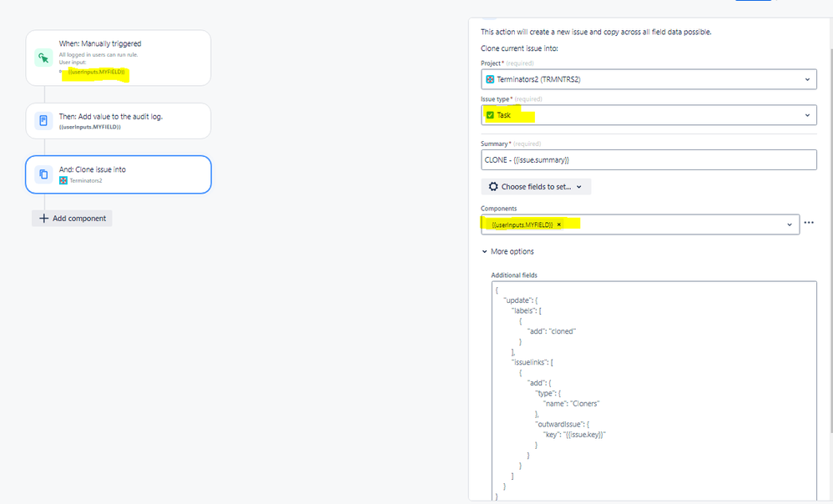Click the clone issue copy icon
This screenshot has height=504, width=833.
pyautogui.click(x=43, y=174)
